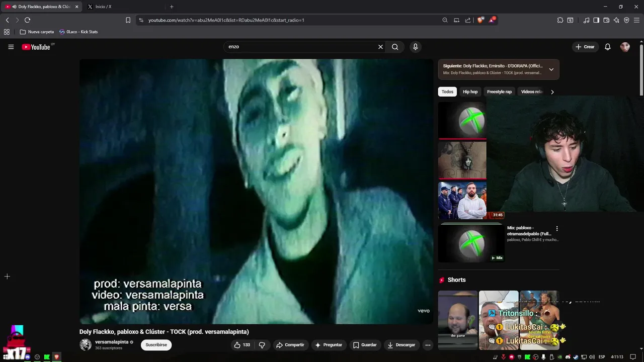
Task: Open the Mix pabloxo green X thumbnail
Action: tap(471, 243)
